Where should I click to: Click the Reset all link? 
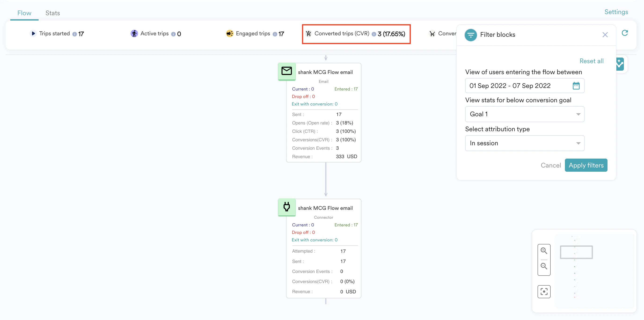click(591, 61)
